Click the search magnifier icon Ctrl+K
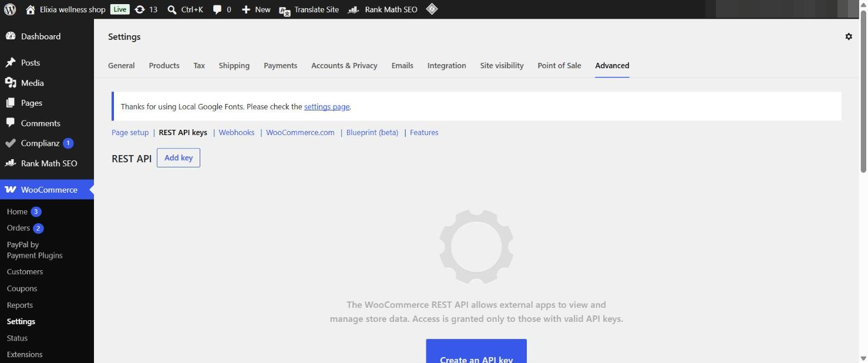This screenshot has width=868, height=363. 172,9
